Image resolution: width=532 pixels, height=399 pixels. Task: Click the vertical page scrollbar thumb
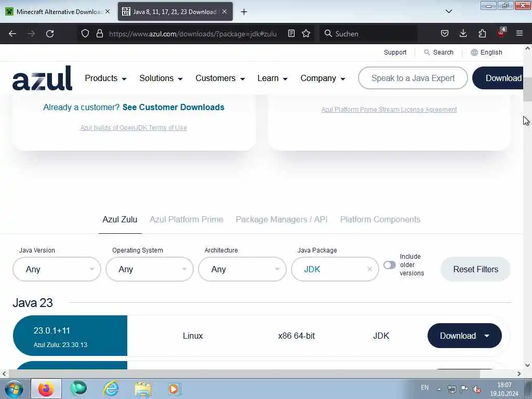528,89
